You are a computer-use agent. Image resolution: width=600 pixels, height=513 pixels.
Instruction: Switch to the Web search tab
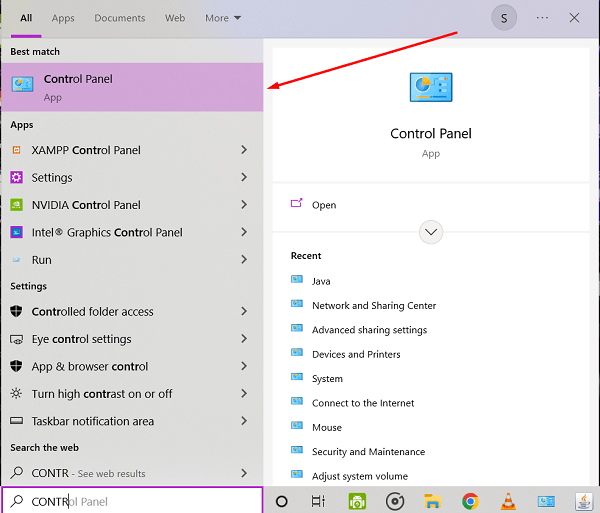click(x=175, y=18)
